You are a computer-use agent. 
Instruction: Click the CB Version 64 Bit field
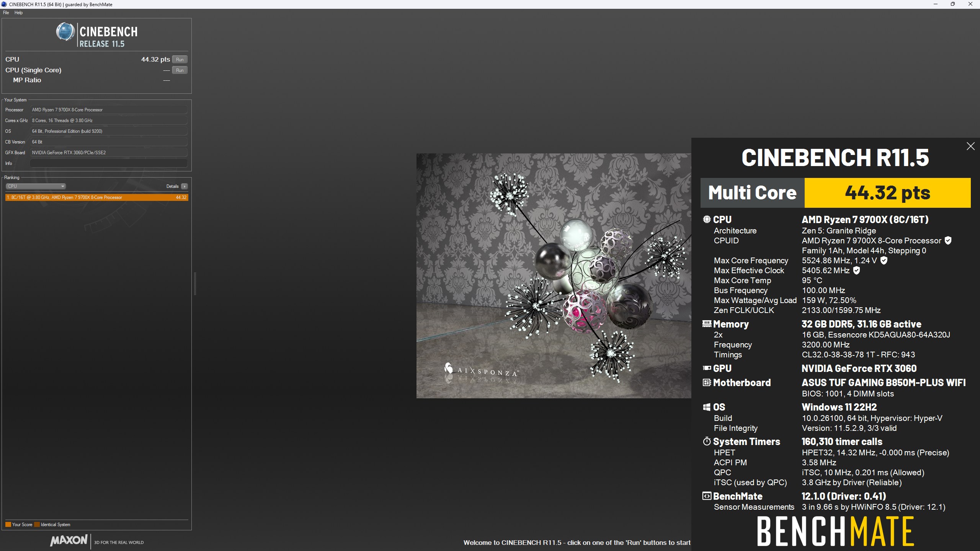coord(109,142)
